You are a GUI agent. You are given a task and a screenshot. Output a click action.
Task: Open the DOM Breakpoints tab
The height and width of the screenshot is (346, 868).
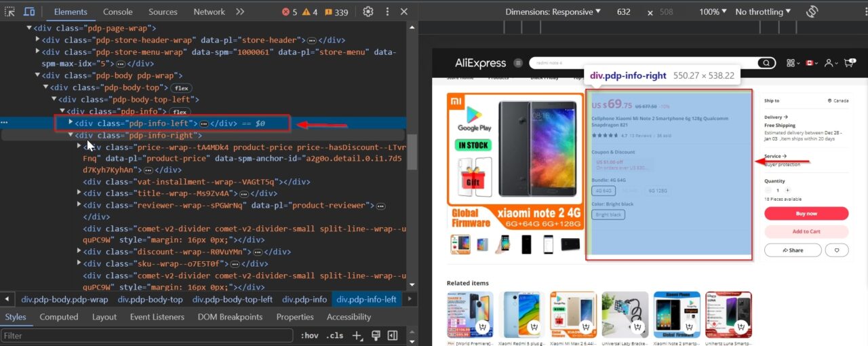(x=230, y=317)
